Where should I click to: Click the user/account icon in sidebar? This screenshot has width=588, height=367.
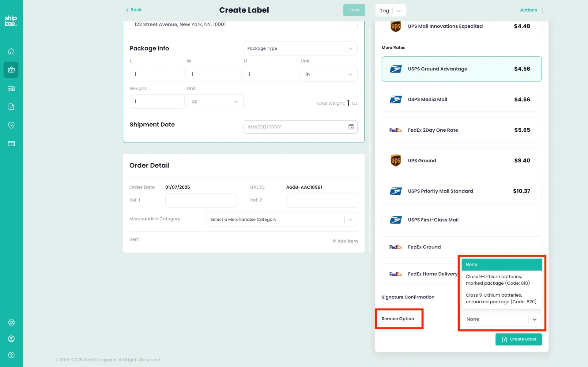pyautogui.click(x=11, y=339)
